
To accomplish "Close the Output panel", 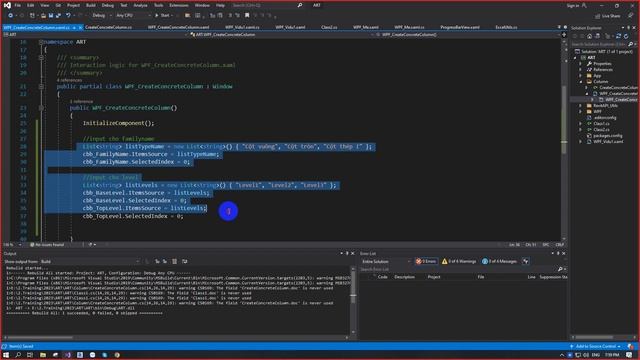I will tap(353, 254).
